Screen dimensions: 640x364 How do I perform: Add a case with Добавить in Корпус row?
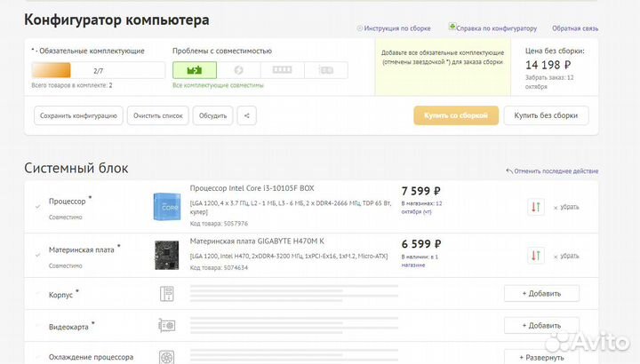(541, 294)
